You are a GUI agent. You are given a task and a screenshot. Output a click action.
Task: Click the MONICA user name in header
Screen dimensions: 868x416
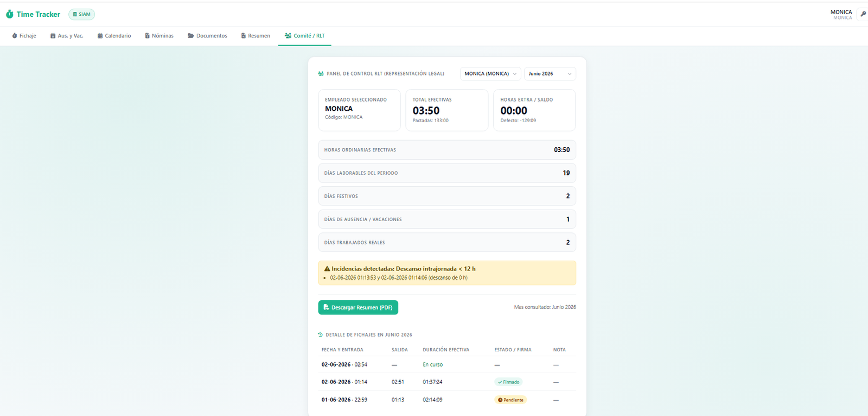pos(841,12)
